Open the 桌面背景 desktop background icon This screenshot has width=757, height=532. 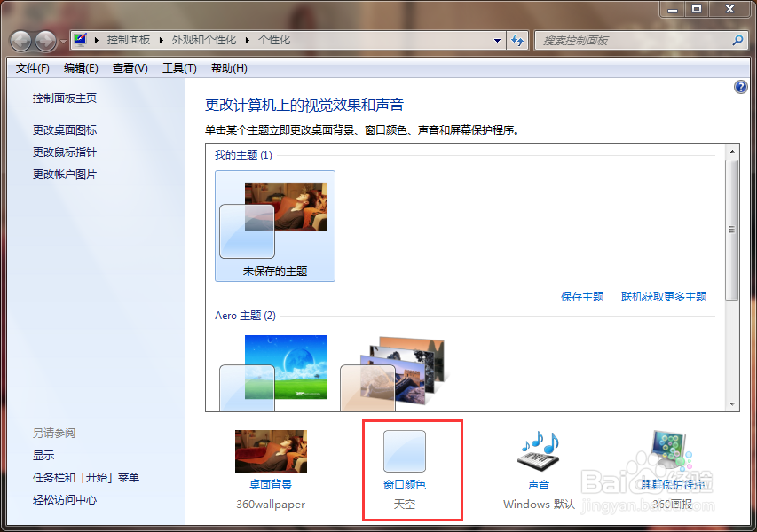pos(270,450)
